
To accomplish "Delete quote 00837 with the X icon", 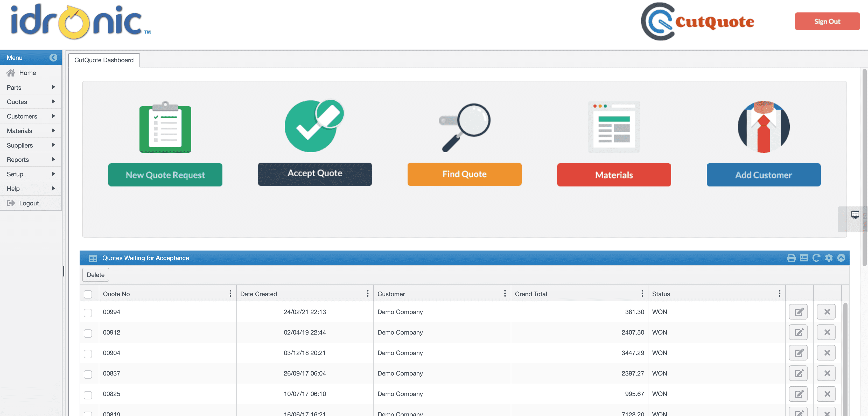I will pos(826,373).
